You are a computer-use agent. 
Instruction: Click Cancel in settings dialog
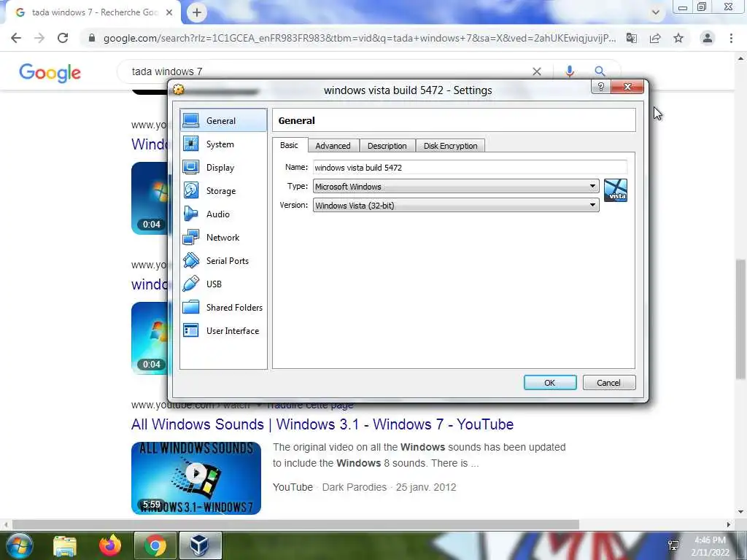tap(608, 383)
